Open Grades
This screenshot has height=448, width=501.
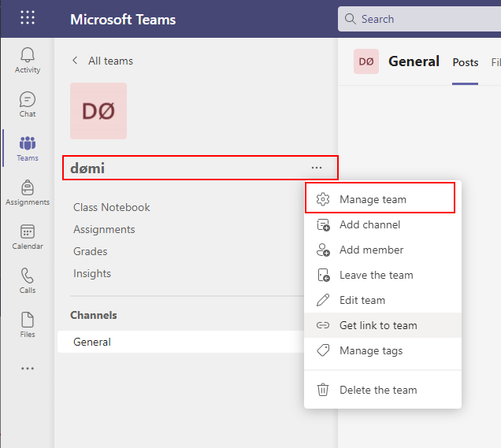90,251
